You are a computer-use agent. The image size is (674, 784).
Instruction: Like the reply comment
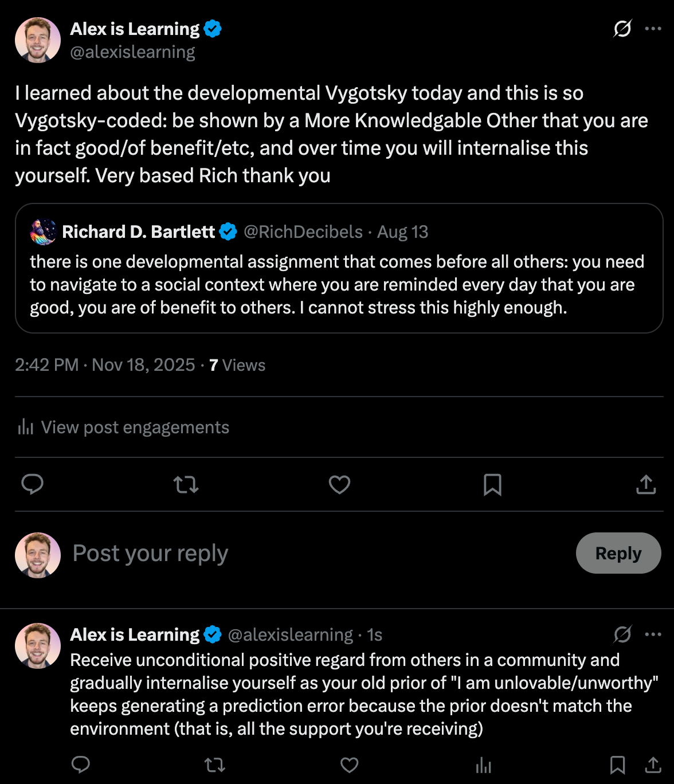(349, 765)
